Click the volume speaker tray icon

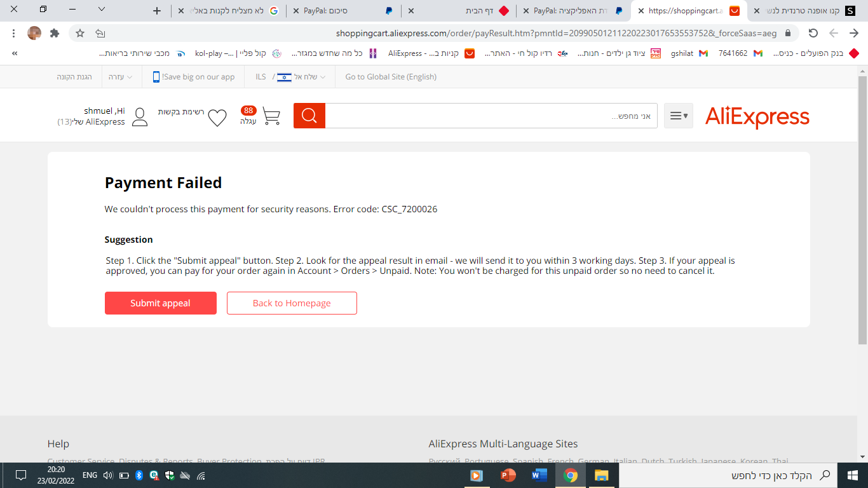pos(107,475)
